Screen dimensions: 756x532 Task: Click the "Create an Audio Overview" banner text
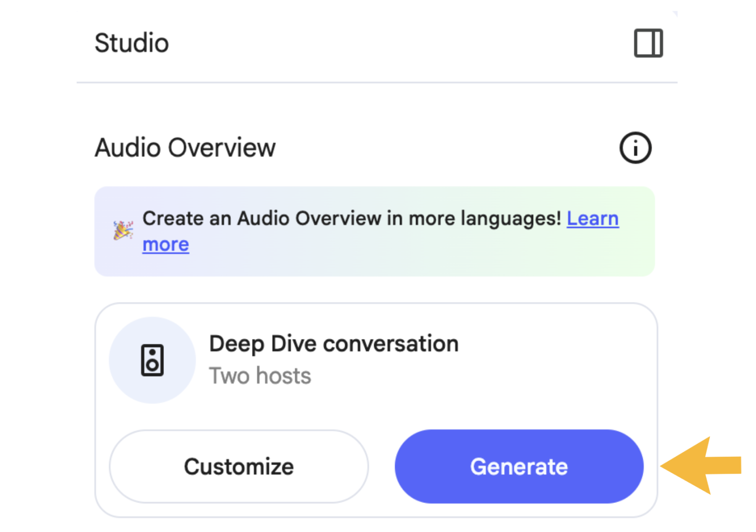click(261, 219)
